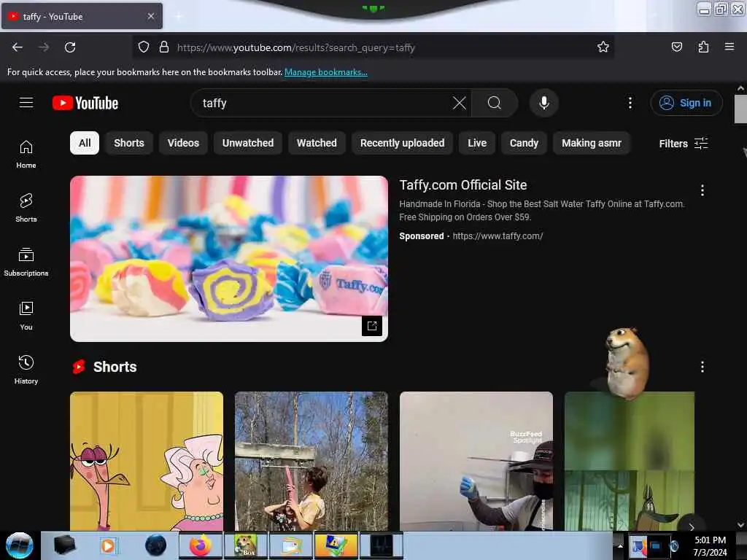Screen dimensions: 747x560
Task: Select the Making asmr filter chip
Action: 591,143
